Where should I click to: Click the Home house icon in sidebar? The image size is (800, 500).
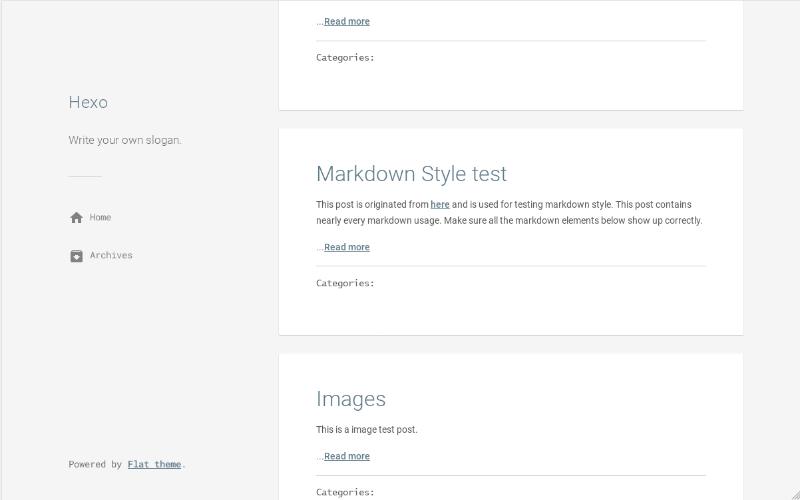pyautogui.click(x=76, y=217)
